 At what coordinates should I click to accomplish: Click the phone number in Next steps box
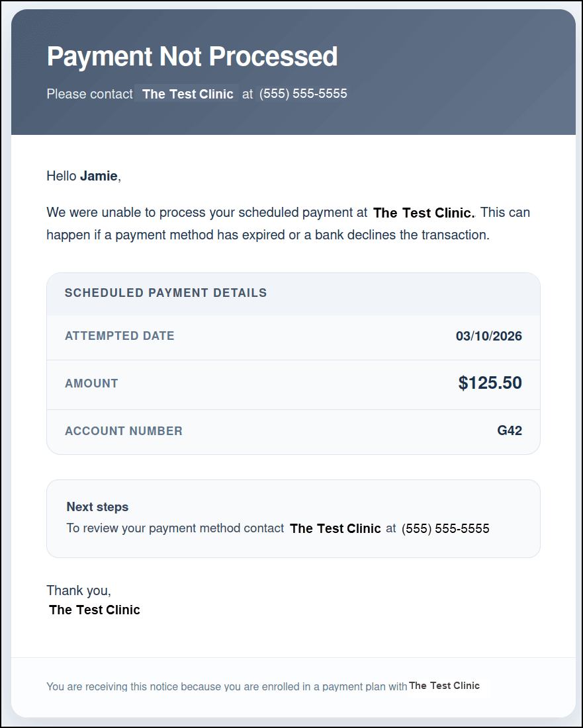point(445,528)
